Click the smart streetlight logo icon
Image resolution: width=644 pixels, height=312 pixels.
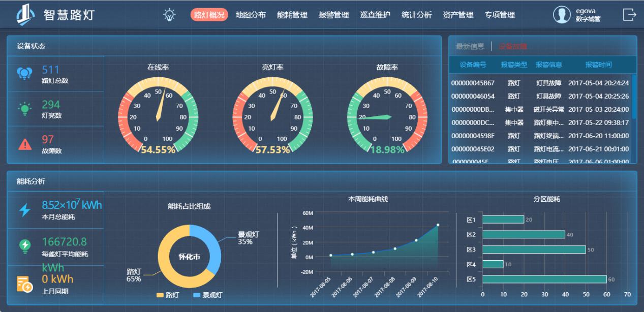coord(26,15)
